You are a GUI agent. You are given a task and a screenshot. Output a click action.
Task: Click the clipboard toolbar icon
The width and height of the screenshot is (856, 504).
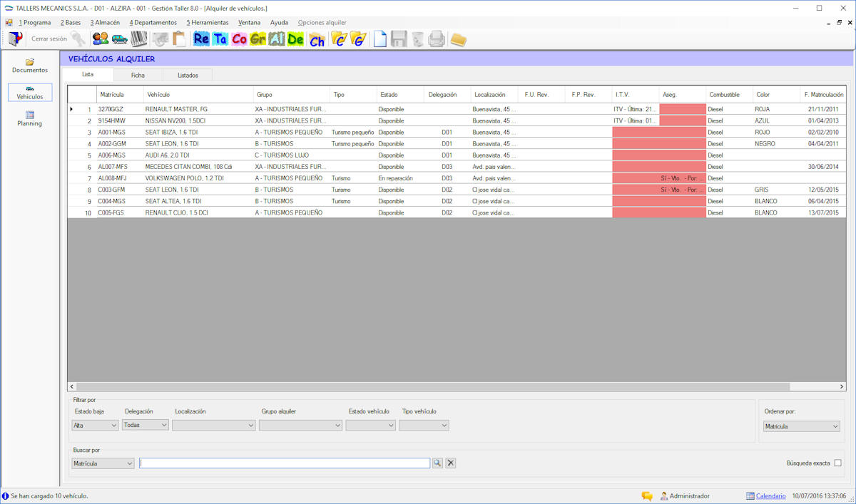tap(179, 39)
